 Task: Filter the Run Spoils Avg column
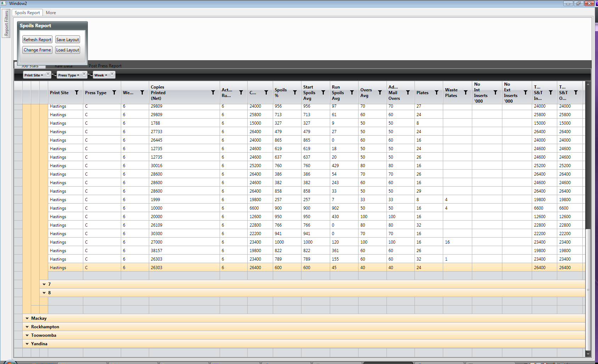[x=352, y=92]
